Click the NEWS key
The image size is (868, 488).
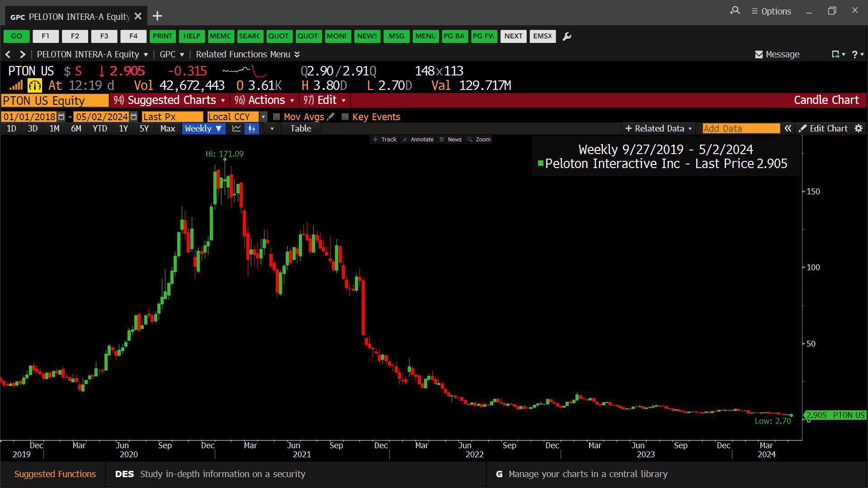coord(367,36)
